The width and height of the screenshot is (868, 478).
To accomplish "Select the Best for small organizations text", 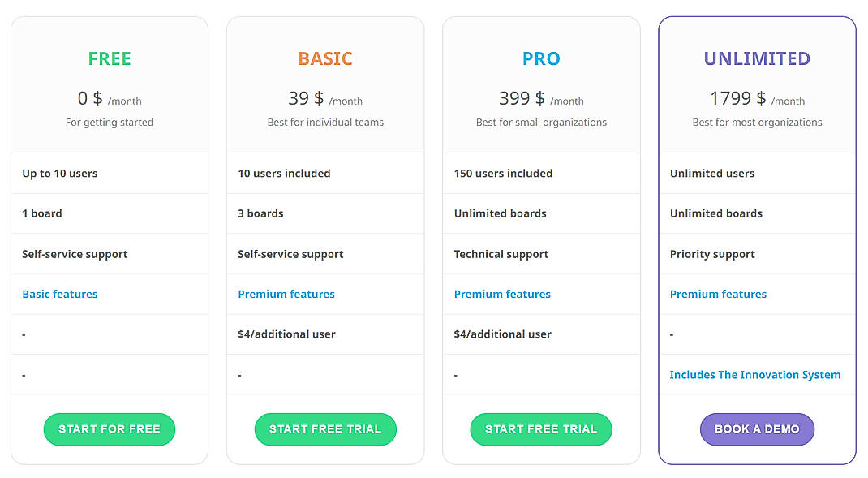I will pos(540,122).
